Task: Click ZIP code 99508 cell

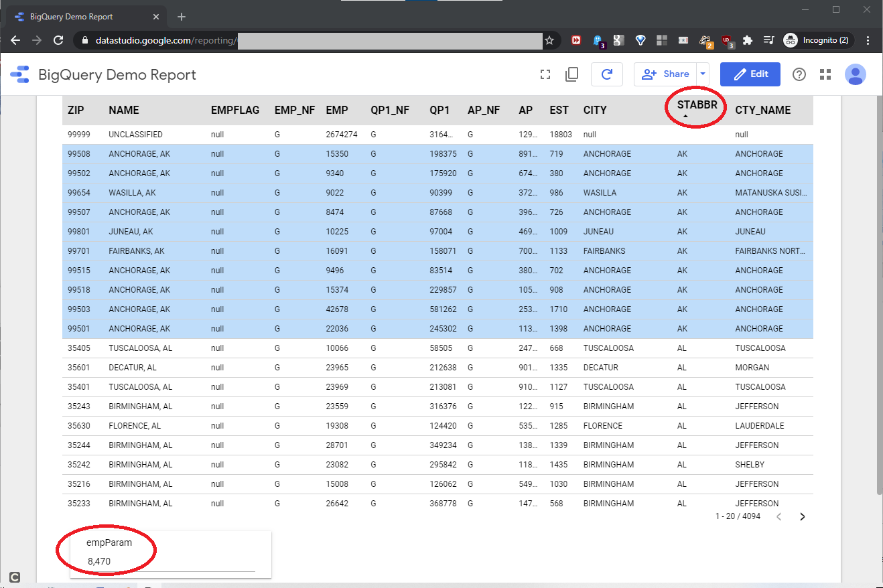Action: [78, 154]
